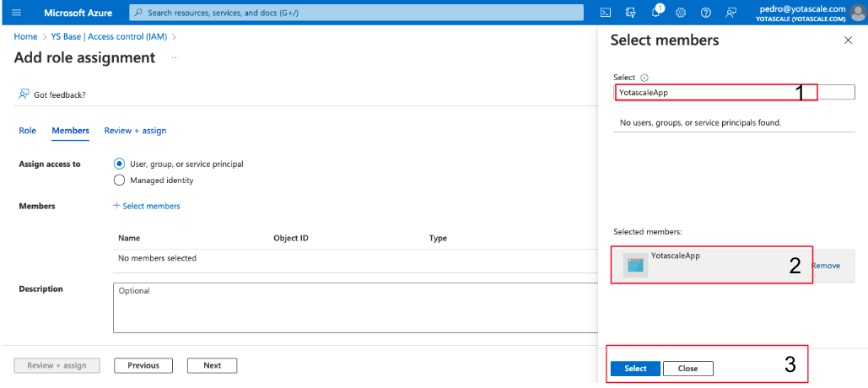Switch to the Role tab

pos(27,131)
